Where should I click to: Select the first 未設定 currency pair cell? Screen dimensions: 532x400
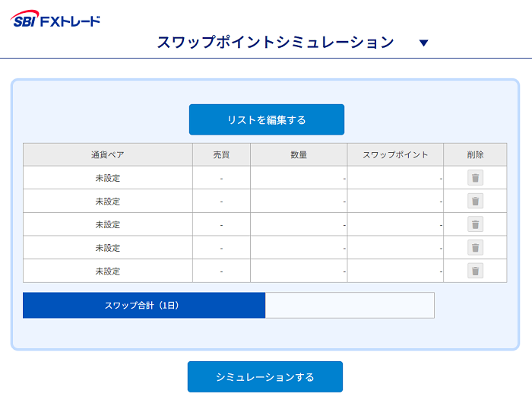coord(108,178)
